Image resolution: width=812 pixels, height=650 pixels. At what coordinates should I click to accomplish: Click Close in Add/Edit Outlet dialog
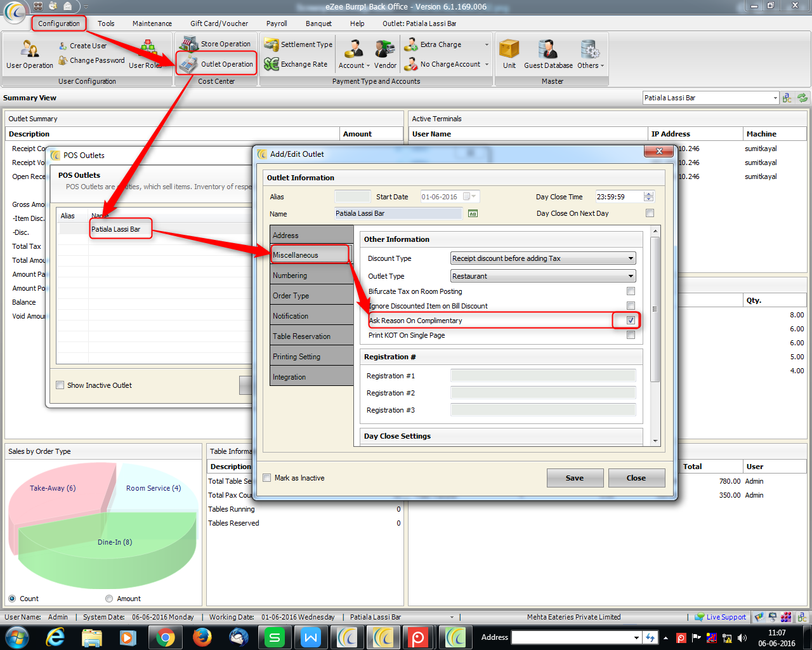click(636, 478)
